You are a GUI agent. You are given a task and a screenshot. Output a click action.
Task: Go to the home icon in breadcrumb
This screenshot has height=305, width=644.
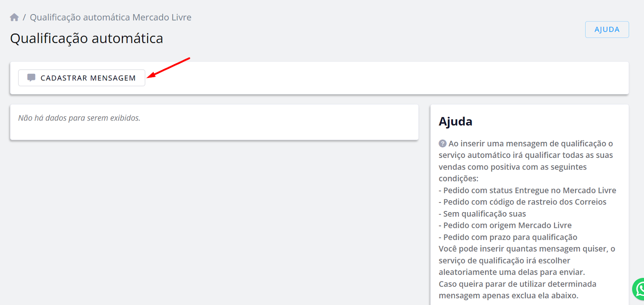[14, 17]
